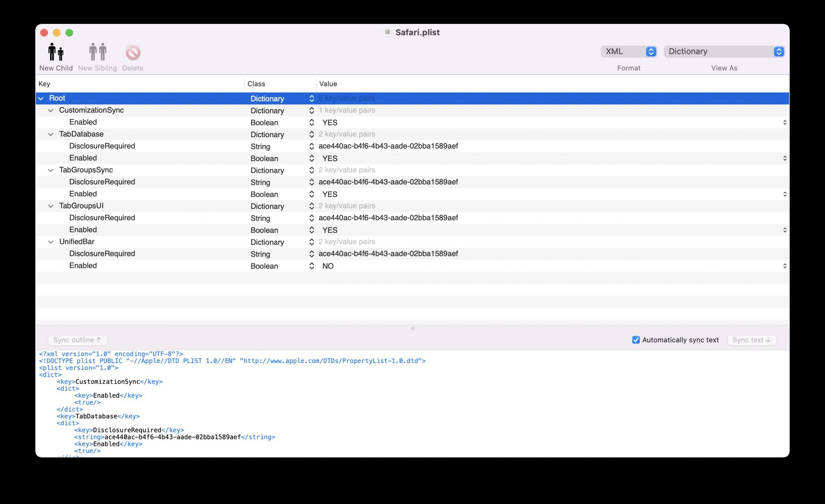The height and width of the screenshot is (504, 825).
Task: Click the Class column header
Action: pyautogui.click(x=256, y=84)
